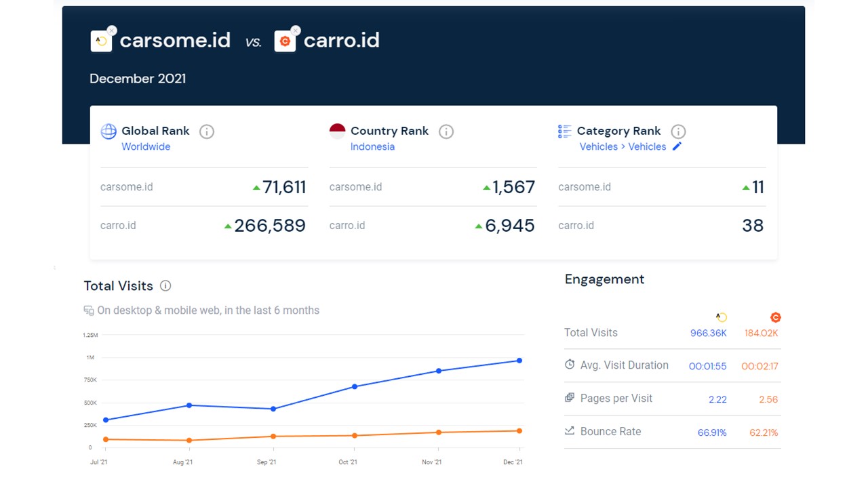Select carsome.id's category rank value 11

[x=758, y=187]
